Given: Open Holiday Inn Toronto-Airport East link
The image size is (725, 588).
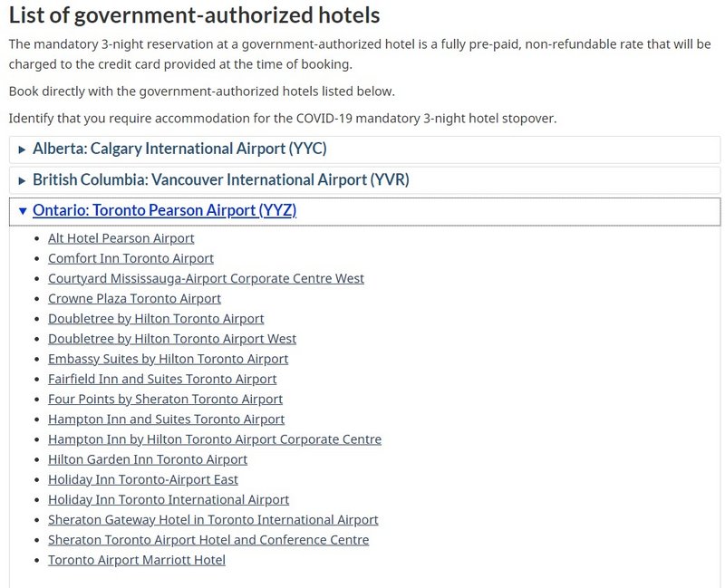Looking at the screenshot, I should tap(143, 480).
